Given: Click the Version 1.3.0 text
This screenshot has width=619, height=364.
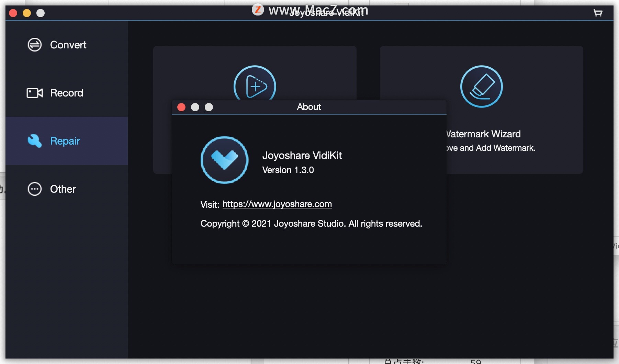Looking at the screenshot, I should point(288,170).
